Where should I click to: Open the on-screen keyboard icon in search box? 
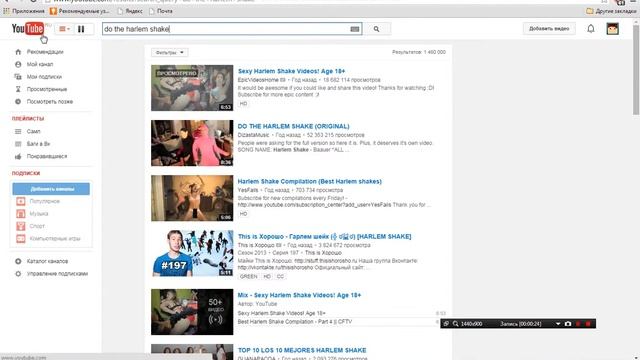[355, 29]
